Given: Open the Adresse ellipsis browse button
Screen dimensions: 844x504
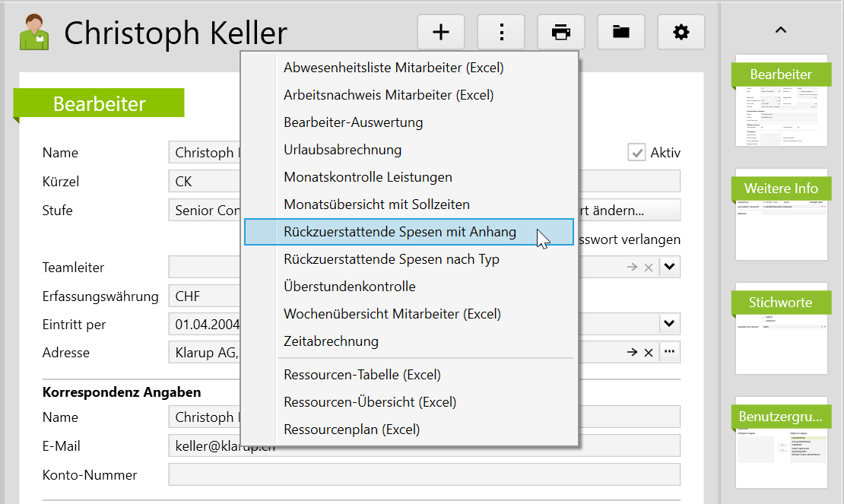Looking at the screenshot, I should click(x=669, y=352).
